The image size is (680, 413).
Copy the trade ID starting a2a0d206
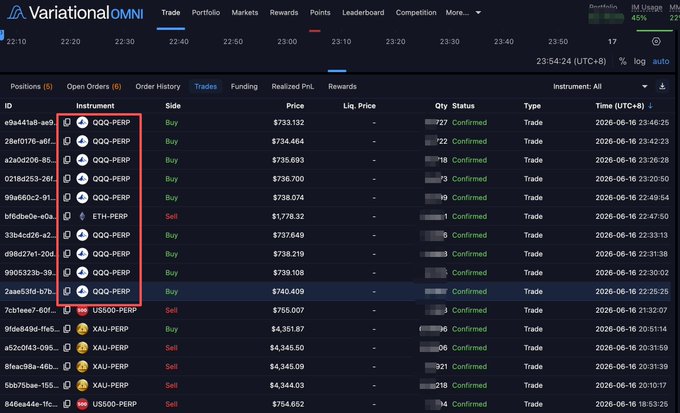pyautogui.click(x=67, y=160)
